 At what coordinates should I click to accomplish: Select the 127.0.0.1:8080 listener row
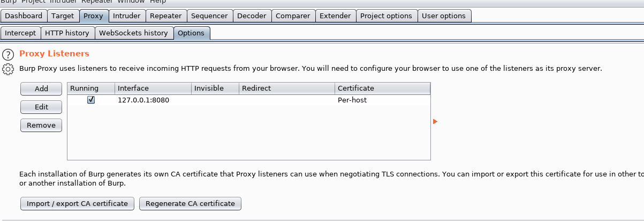(214, 100)
